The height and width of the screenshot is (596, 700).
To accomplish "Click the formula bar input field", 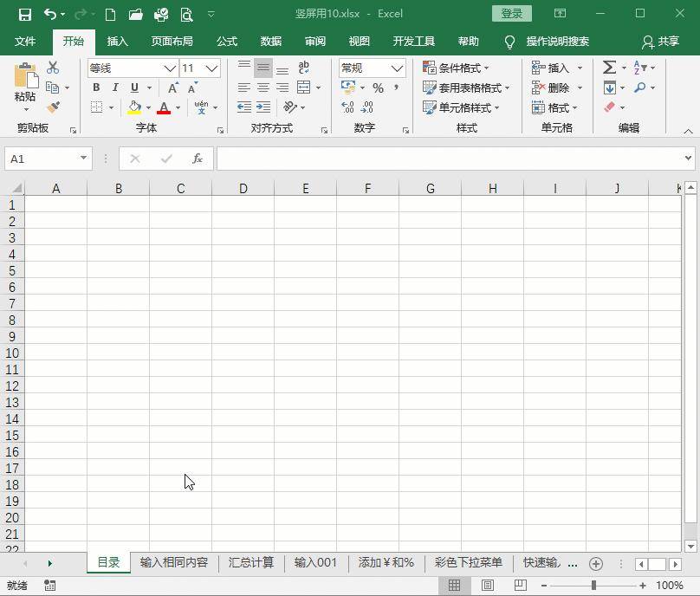I will (x=450, y=159).
